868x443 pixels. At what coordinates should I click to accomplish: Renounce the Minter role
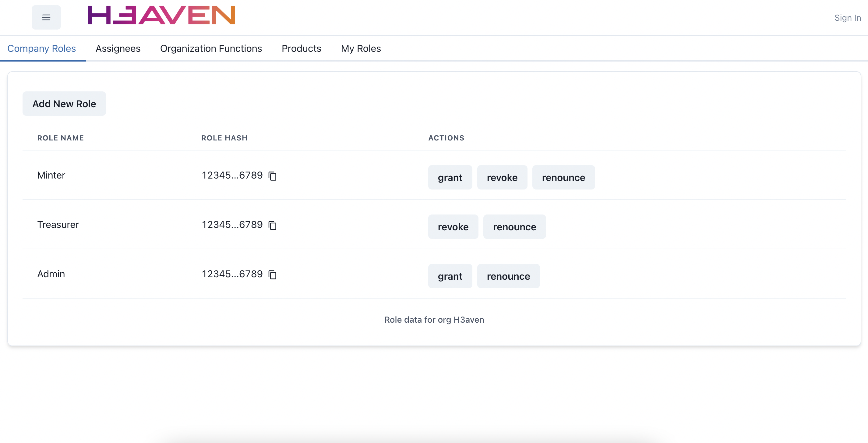coord(563,177)
